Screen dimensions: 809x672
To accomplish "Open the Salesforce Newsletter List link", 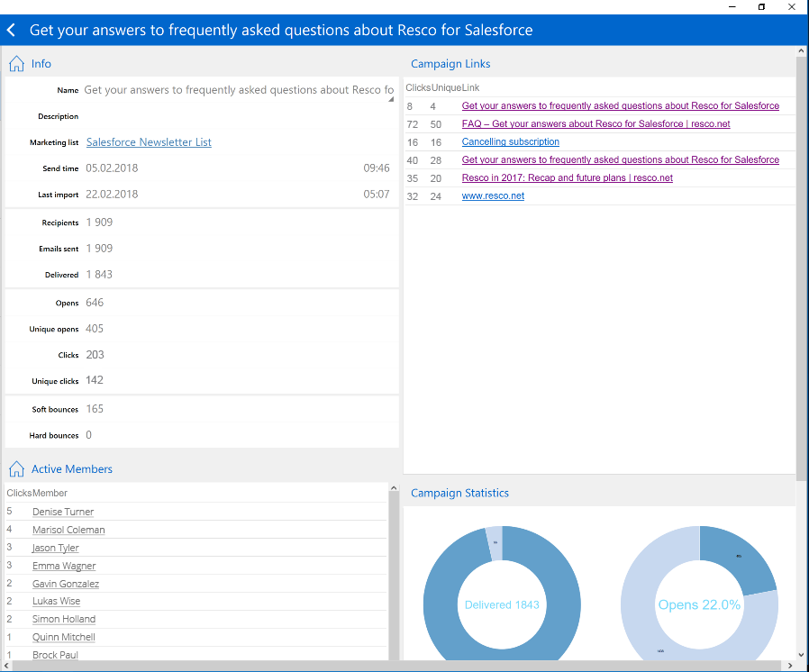I will [149, 142].
